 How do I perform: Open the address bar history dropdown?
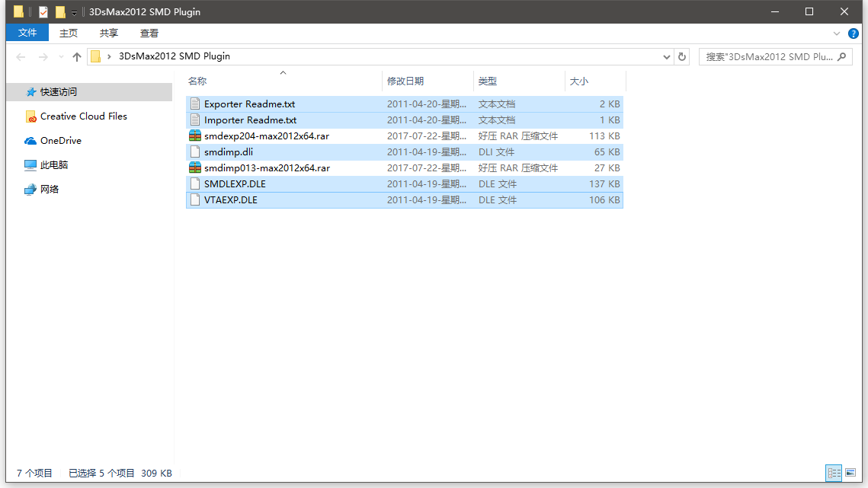point(667,56)
